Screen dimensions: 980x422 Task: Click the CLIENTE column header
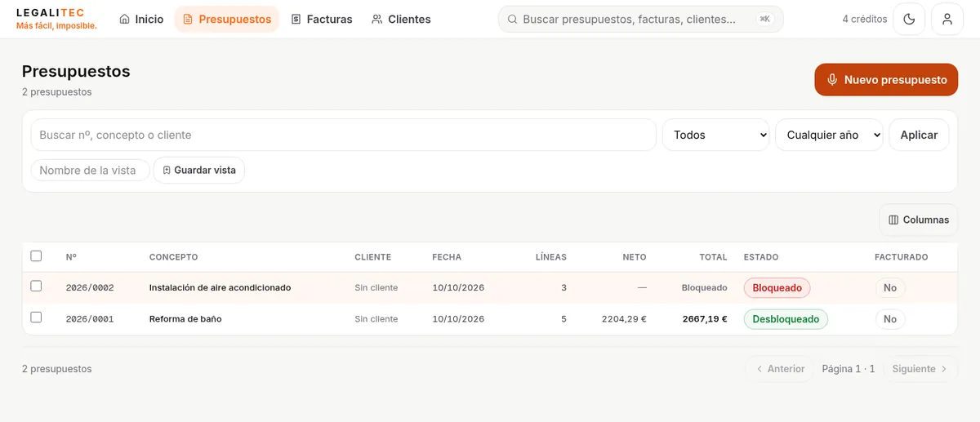point(372,257)
